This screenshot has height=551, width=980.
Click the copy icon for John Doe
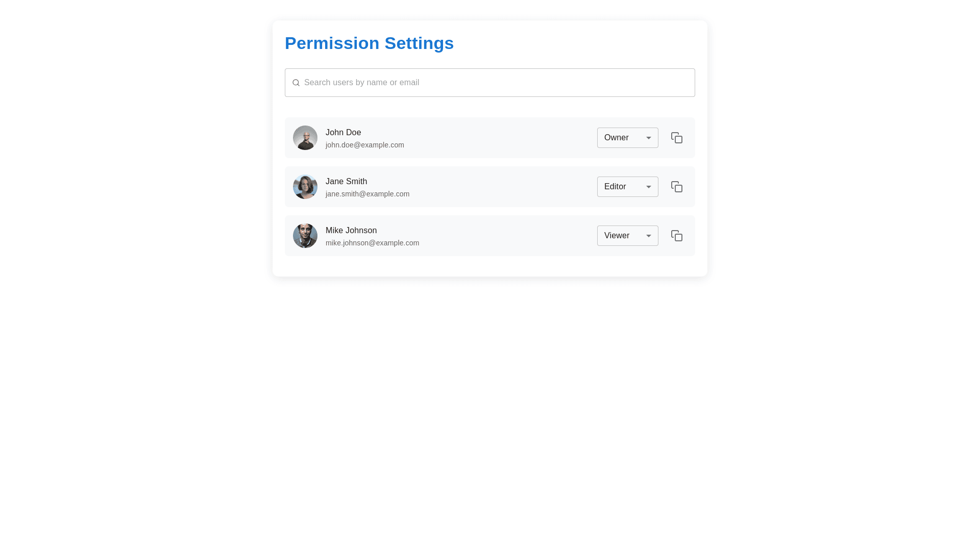pos(677,138)
